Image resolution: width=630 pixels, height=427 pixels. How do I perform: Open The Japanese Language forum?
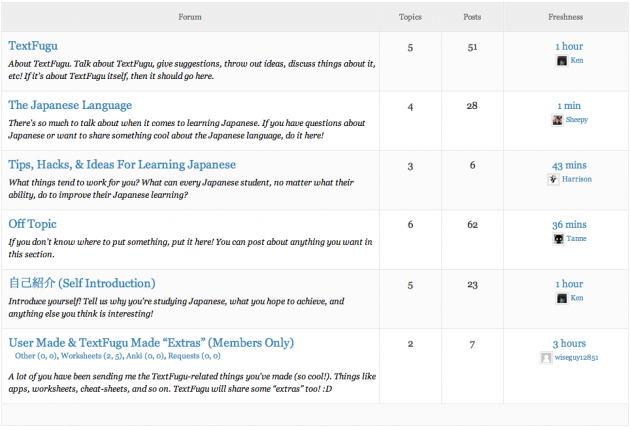[x=70, y=105]
